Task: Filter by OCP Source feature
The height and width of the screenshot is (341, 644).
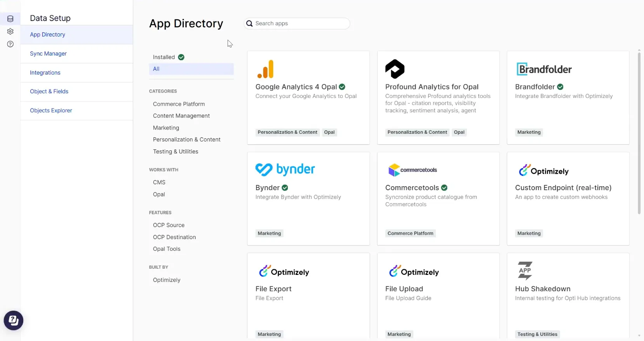Action: [x=169, y=225]
